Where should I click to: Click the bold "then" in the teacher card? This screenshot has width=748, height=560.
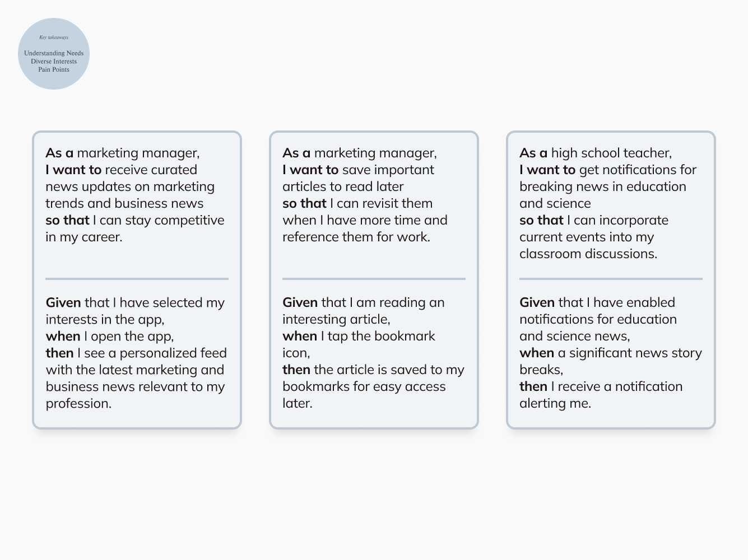point(533,386)
